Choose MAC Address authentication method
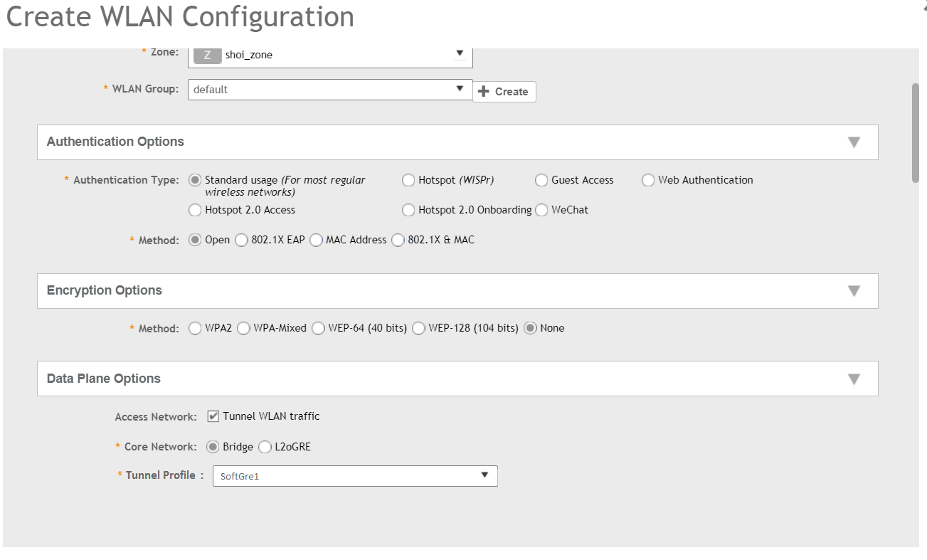Screen dimensions: 927x560 [x=316, y=241]
